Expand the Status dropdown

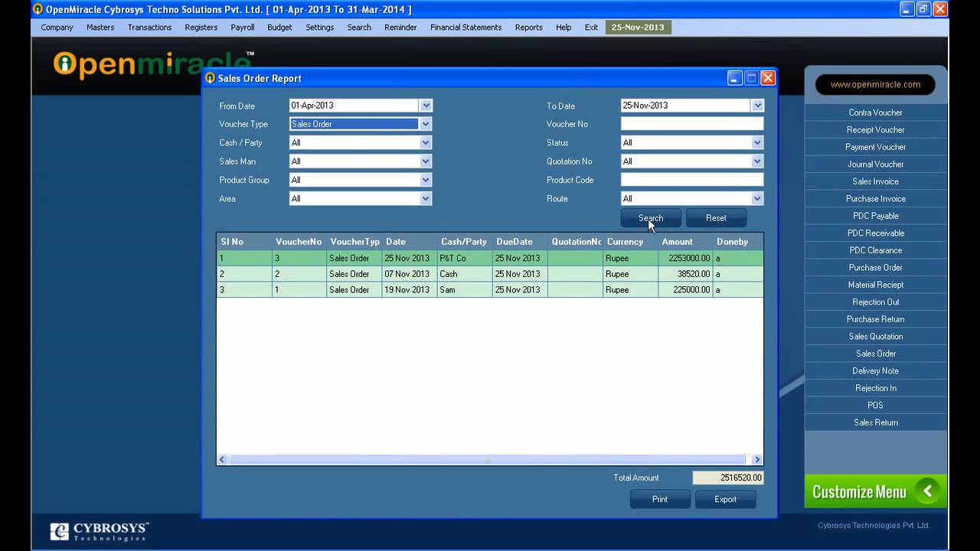[x=757, y=142]
